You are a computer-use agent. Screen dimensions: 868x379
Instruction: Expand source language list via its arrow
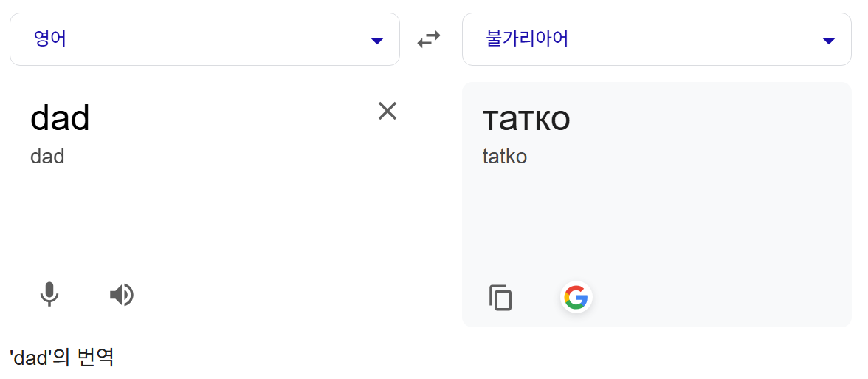pos(376,41)
